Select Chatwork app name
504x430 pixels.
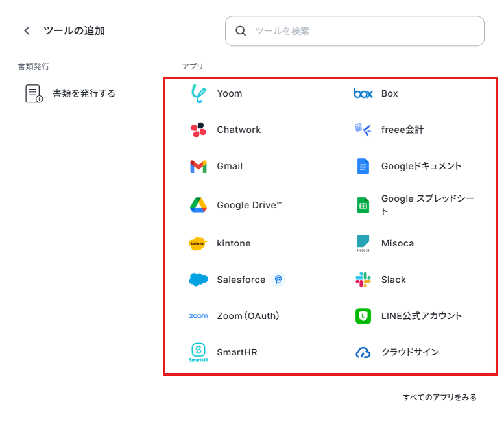pyautogui.click(x=239, y=130)
